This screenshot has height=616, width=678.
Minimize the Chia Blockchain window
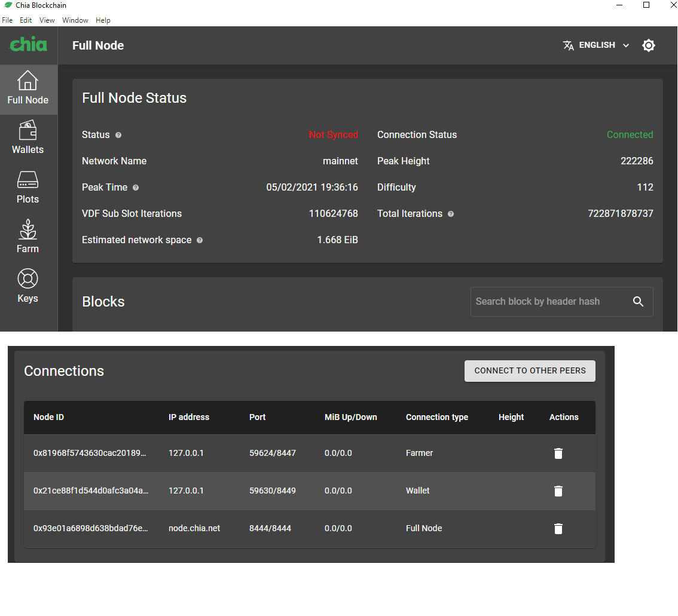[619, 5]
